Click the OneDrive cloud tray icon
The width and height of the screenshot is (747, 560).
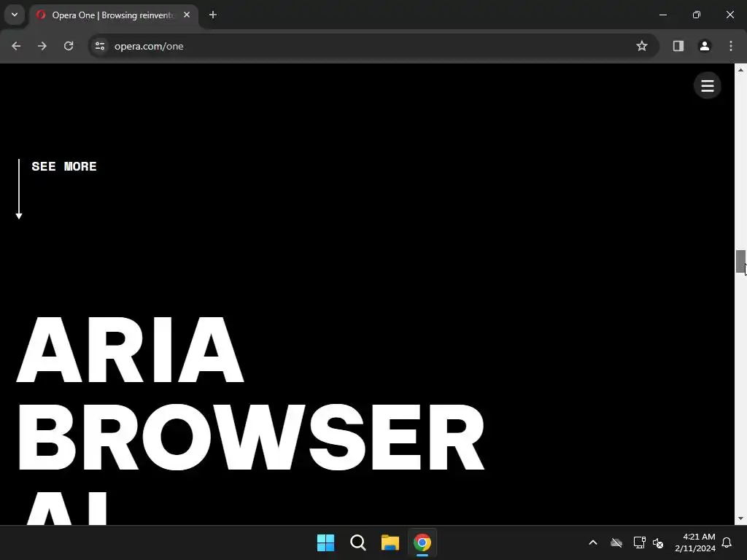[616, 542]
